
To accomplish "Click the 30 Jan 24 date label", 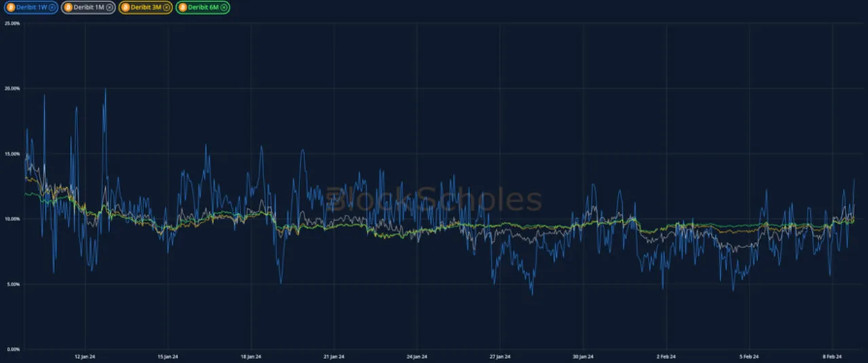I will coord(583,356).
